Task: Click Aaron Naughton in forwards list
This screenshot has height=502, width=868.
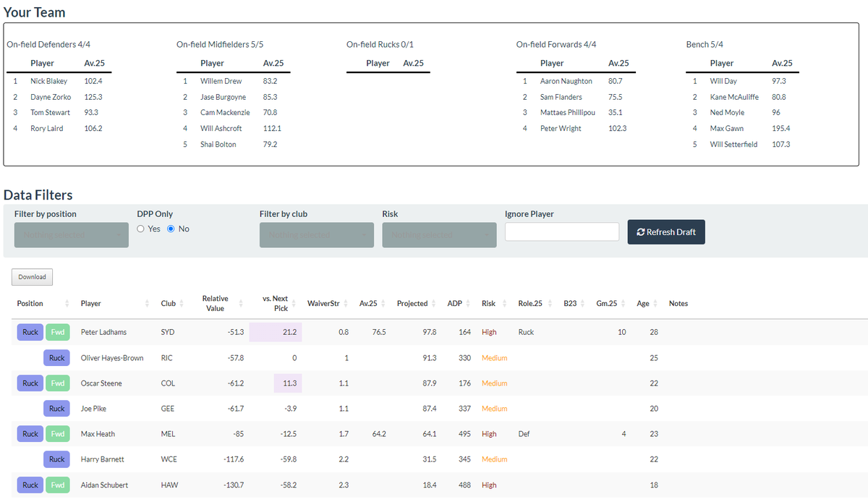Action: pos(566,81)
